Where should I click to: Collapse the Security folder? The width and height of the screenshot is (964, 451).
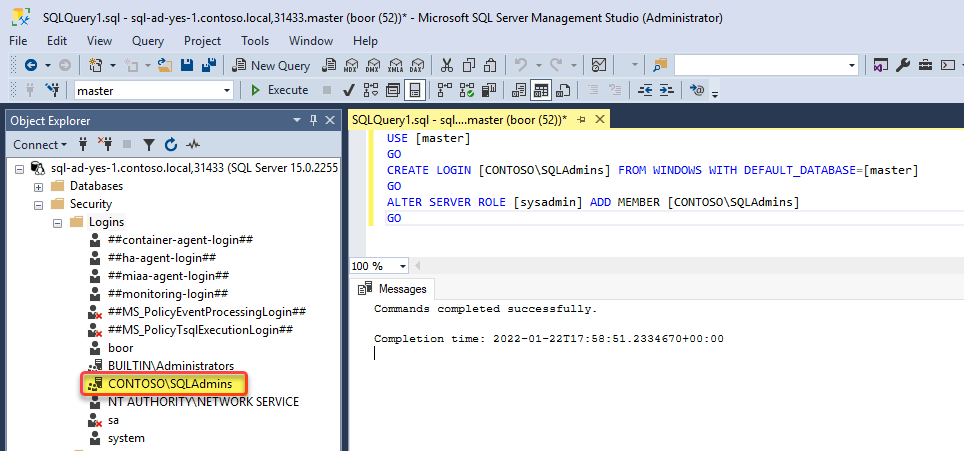point(38,204)
